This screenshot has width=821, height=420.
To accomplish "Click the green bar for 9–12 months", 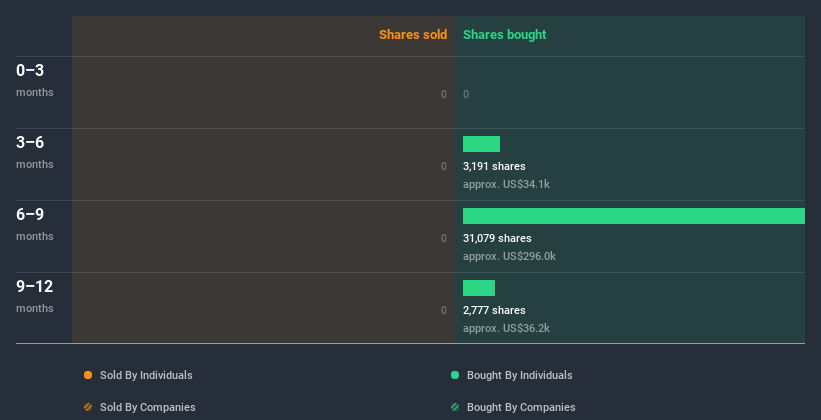I will click(479, 288).
